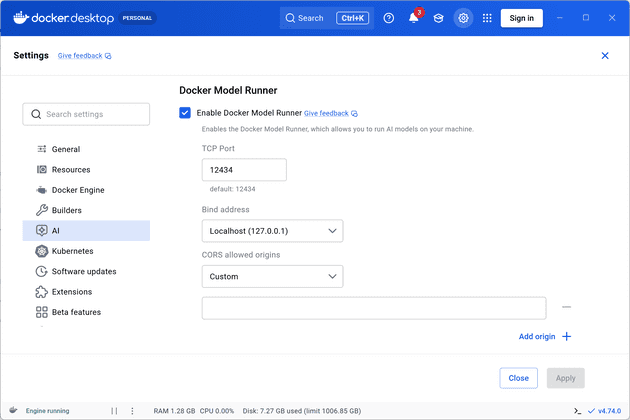The height and width of the screenshot is (420, 630).
Task: Click the Builders wrench icon
Action: coord(42,210)
